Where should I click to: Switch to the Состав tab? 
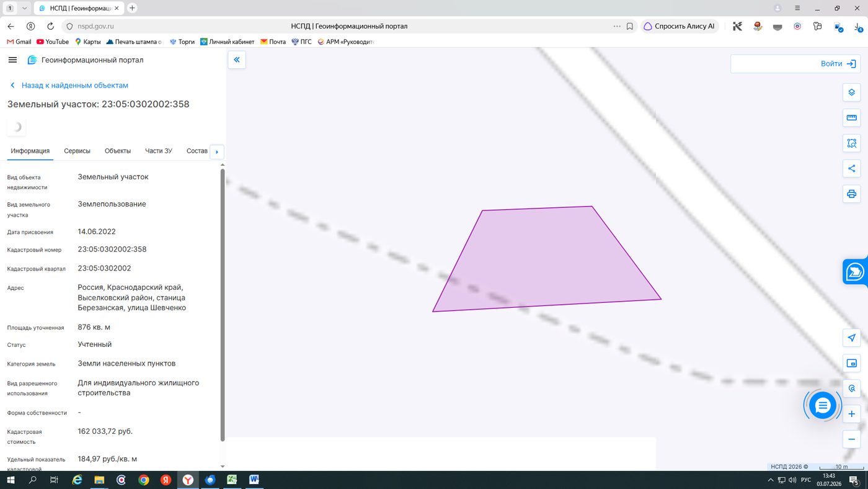197,151
